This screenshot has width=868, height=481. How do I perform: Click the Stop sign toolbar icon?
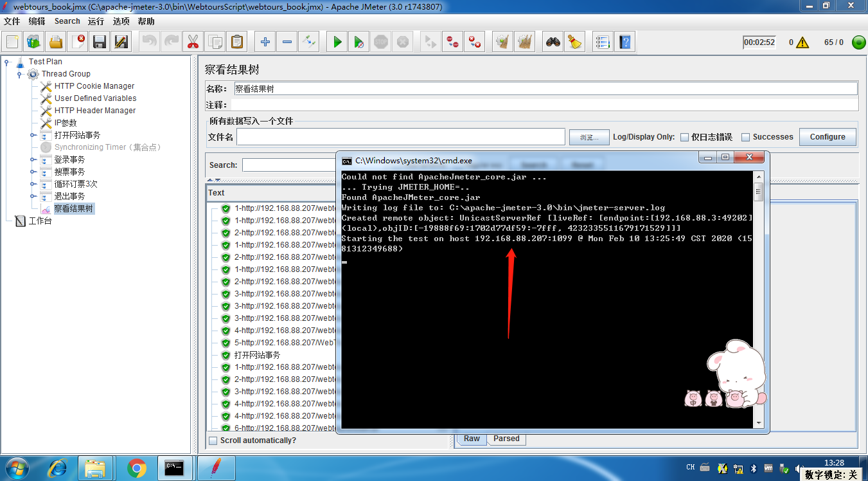coord(381,42)
